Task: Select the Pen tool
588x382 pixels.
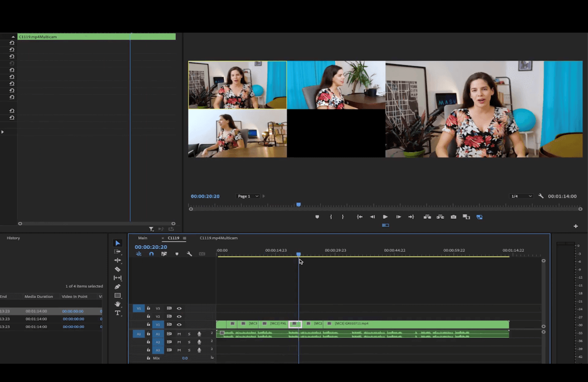Action: (x=118, y=287)
